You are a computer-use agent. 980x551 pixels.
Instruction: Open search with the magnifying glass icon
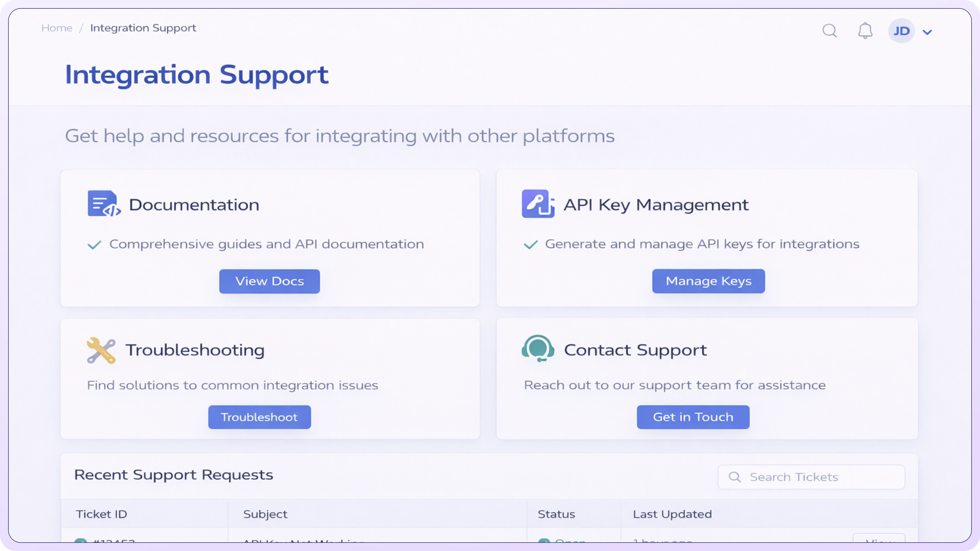click(830, 31)
